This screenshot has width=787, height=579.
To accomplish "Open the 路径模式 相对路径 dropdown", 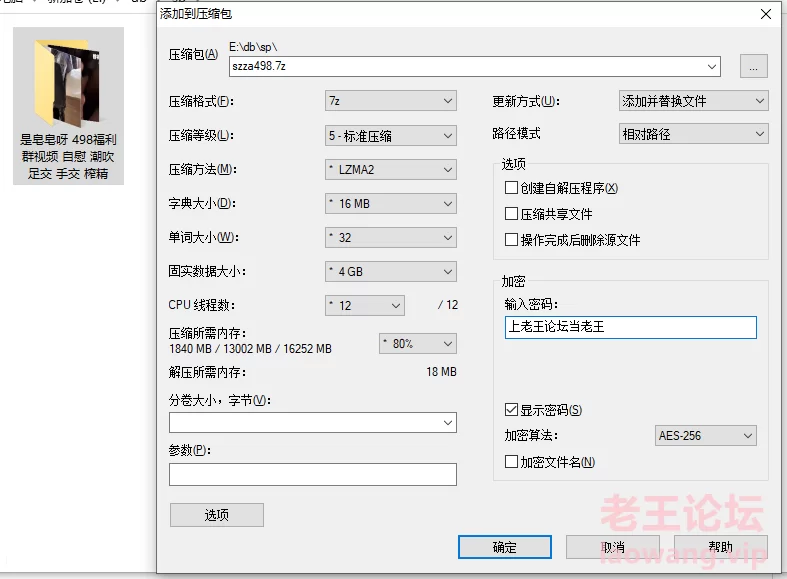I will click(x=693, y=134).
